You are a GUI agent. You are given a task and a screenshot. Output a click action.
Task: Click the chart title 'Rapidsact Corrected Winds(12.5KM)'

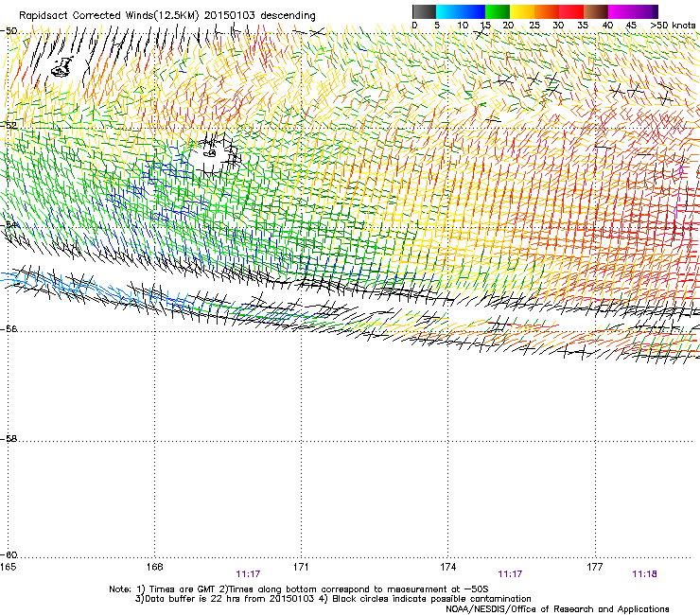click(x=109, y=16)
